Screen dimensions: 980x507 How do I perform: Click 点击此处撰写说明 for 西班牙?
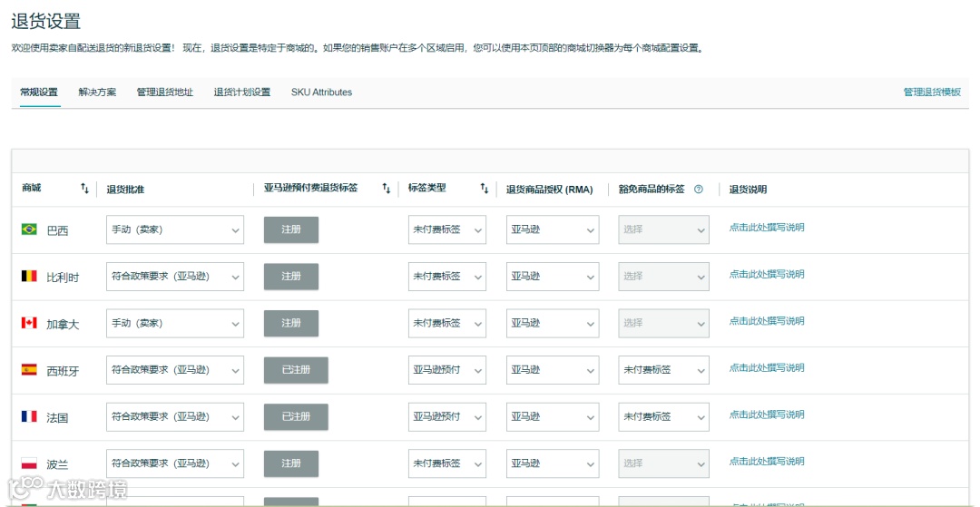click(x=767, y=367)
